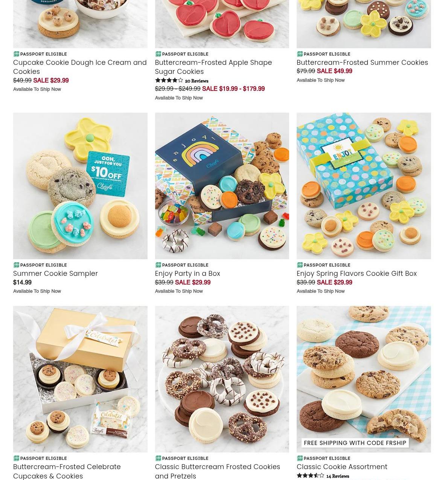The height and width of the screenshot is (480, 448).
Task: Click Passport Eligible badge for Celebrate Cupcakes & Cookies
Action: (x=40, y=458)
